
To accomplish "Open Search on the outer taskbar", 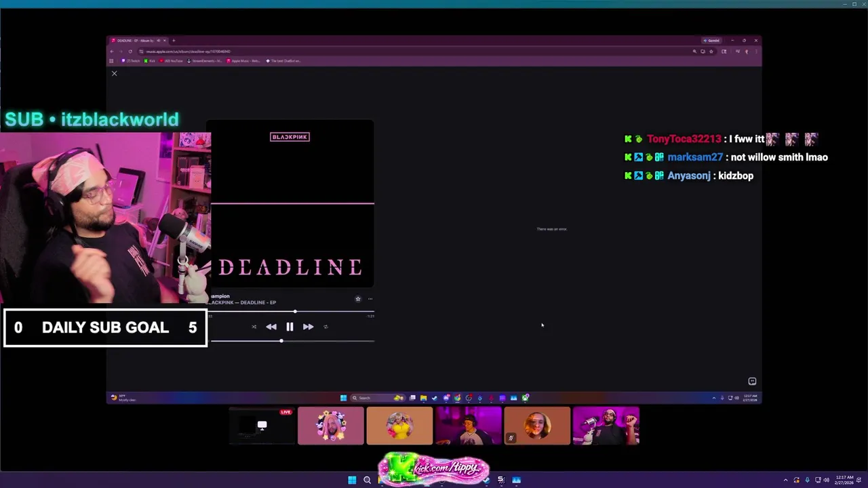I will click(367, 480).
